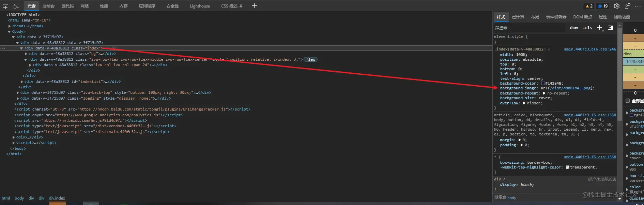The image size is (644, 205).
Task: Toggle computed styles sidebar pane icon
Action: pos(611,28)
